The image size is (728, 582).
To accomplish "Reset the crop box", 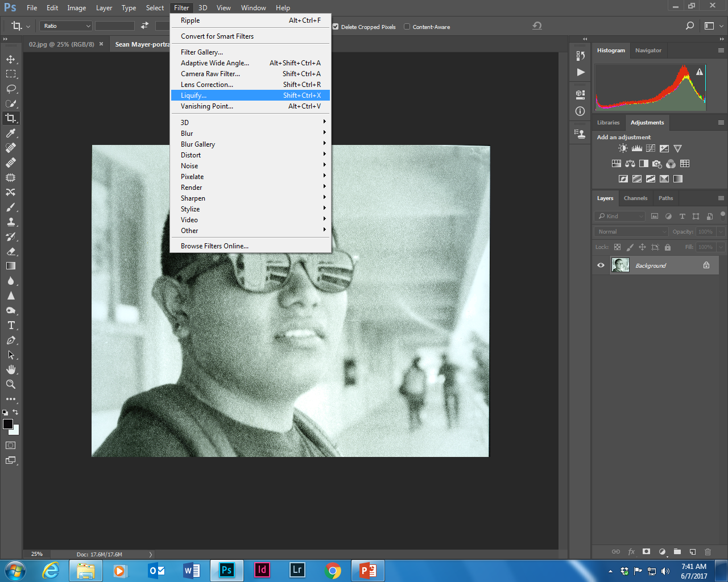I will (x=537, y=26).
